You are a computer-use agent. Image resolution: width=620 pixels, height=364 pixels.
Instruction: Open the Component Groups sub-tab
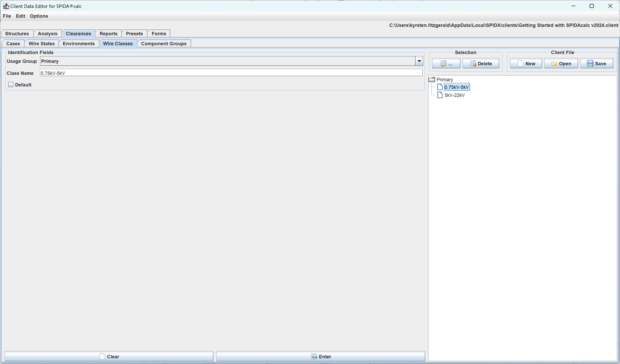[x=164, y=43]
